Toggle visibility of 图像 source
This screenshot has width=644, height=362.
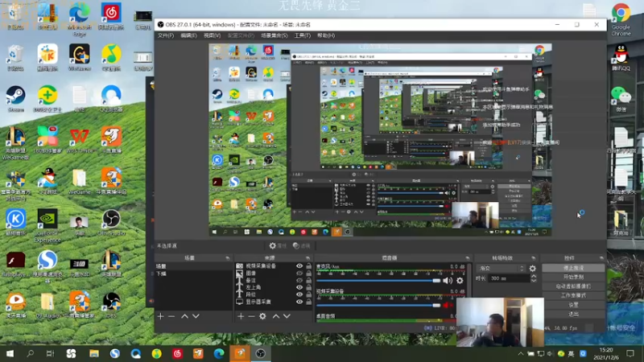[x=299, y=273]
